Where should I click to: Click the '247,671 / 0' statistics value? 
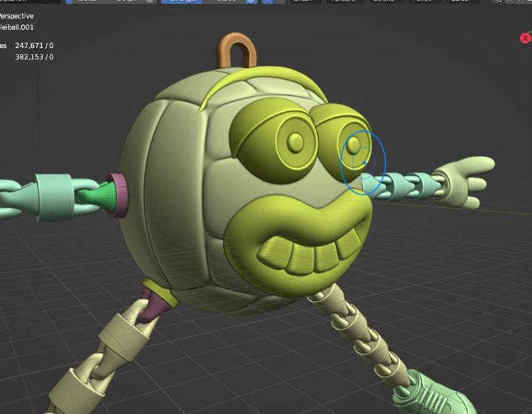35,45
